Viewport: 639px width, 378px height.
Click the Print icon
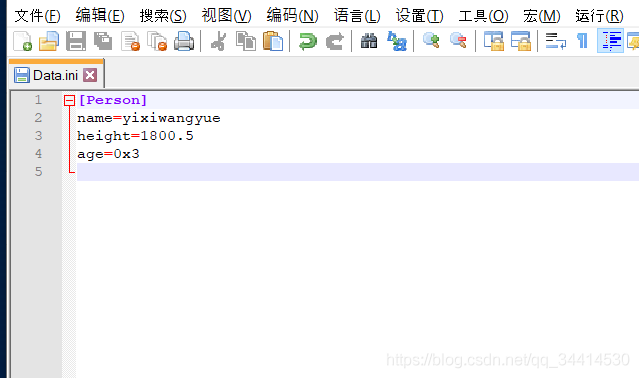click(184, 41)
